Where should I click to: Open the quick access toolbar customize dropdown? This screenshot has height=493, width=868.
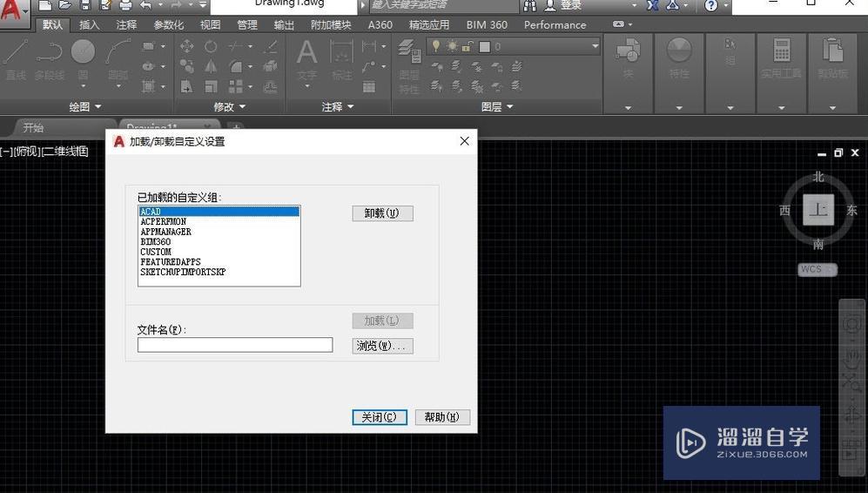(x=204, y=5)
